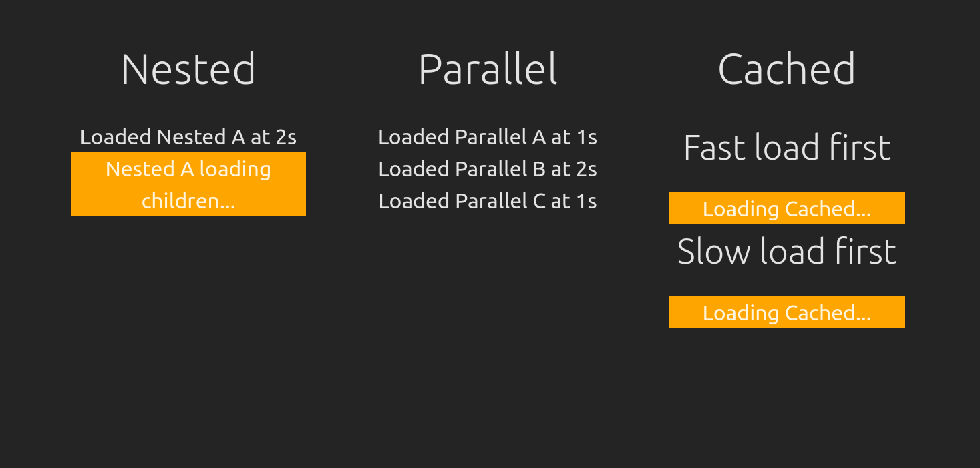
Task: Click the "1s" in the Parallel C line
Action: (586, 201)
